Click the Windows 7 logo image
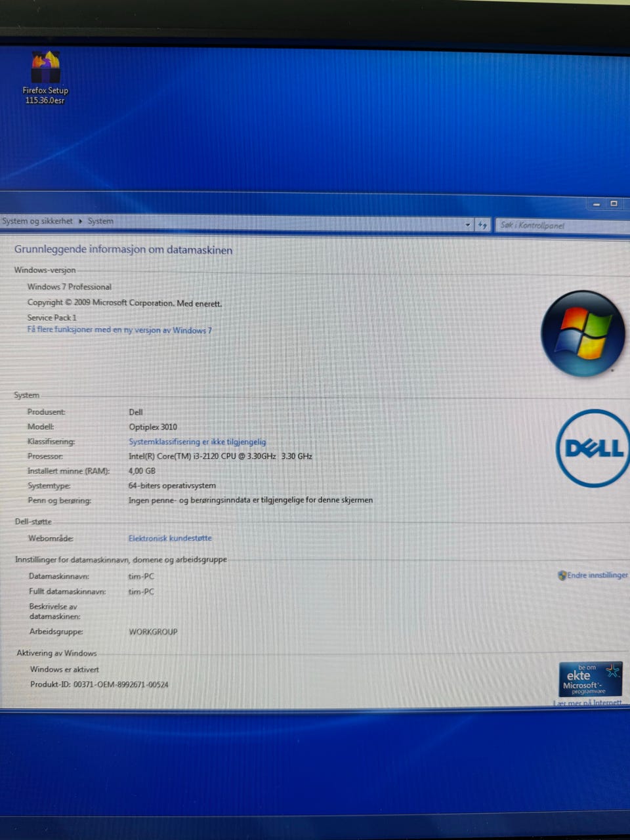Viewport: 630px width, 840px height. click(x=583, y=333)
